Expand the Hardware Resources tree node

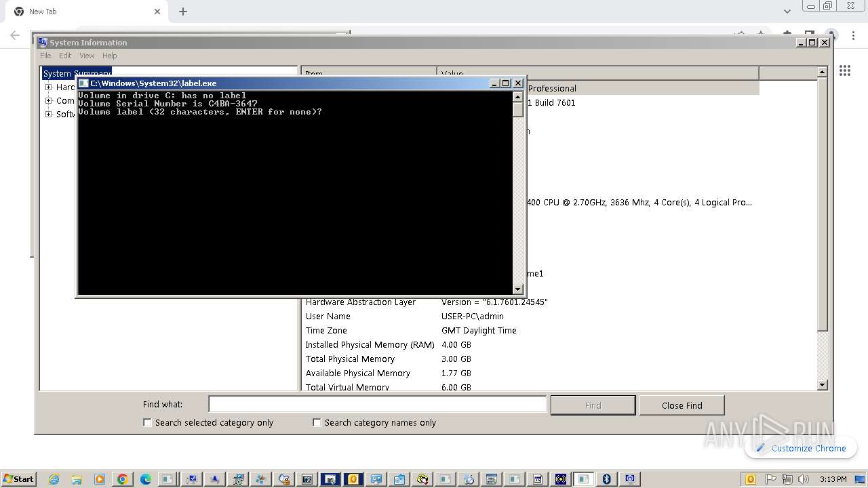[x=48, y=87]
